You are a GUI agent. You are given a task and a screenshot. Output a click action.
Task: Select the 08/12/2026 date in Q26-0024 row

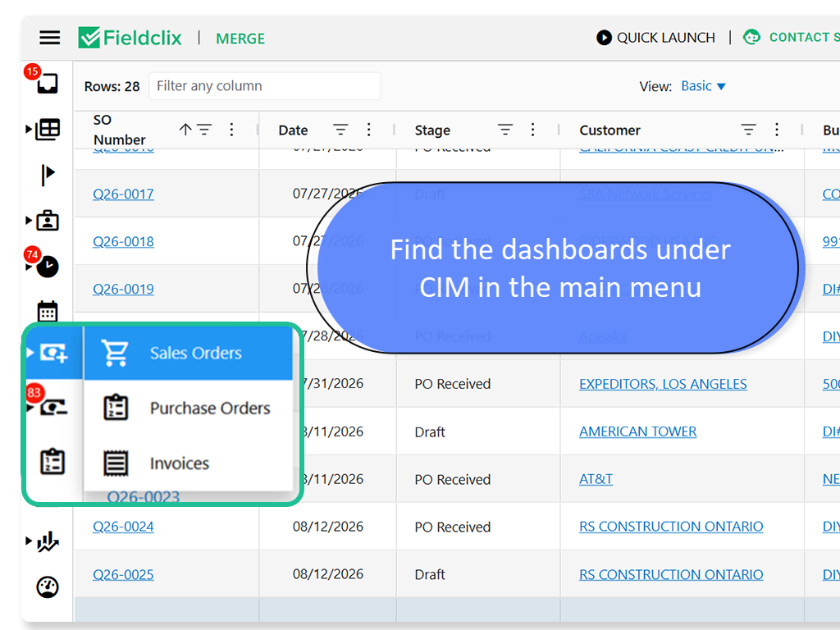[328, 527]
